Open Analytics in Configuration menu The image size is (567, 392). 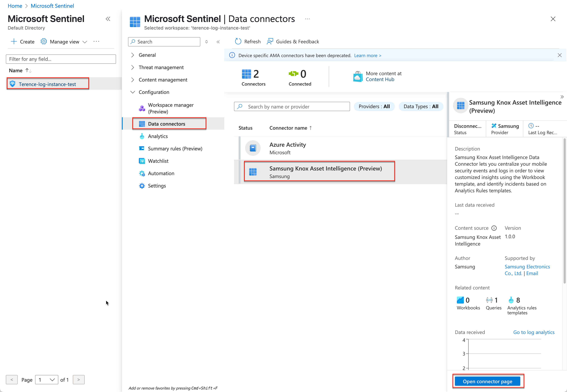pos(158,136)
